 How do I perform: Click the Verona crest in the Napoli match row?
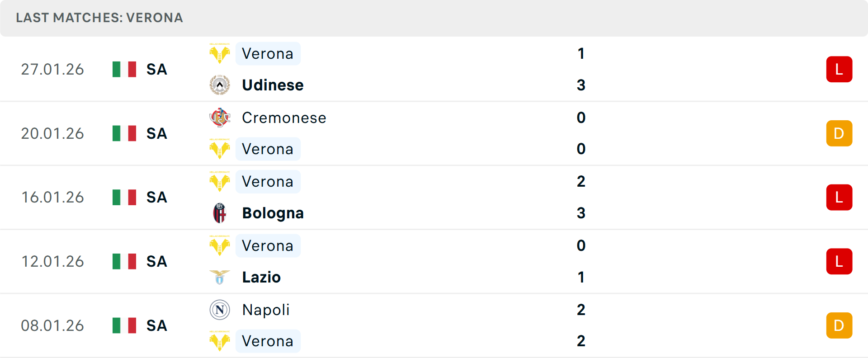(220, 341)
